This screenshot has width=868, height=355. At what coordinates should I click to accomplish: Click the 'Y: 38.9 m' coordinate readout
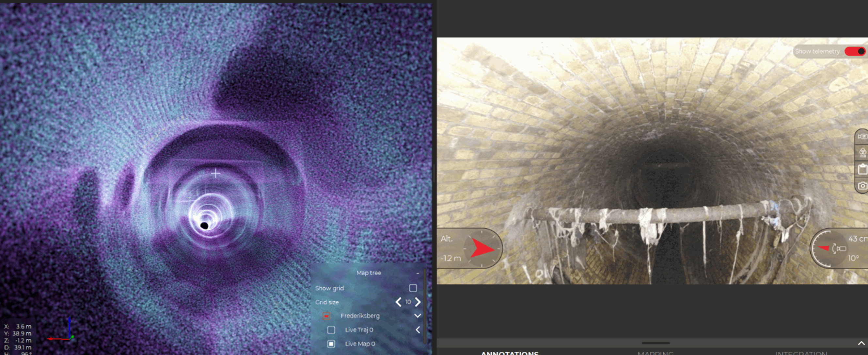[x=18, y=333]
